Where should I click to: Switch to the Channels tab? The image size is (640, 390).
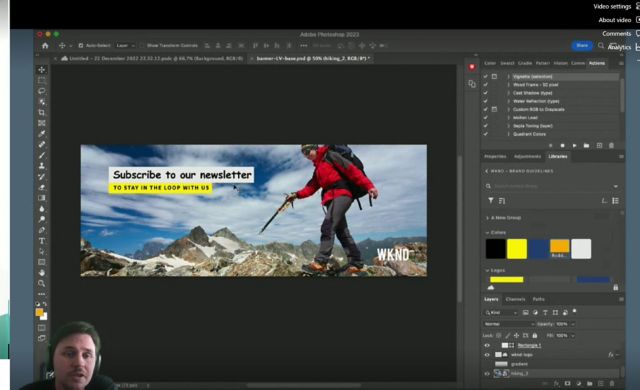coord(515,299)
